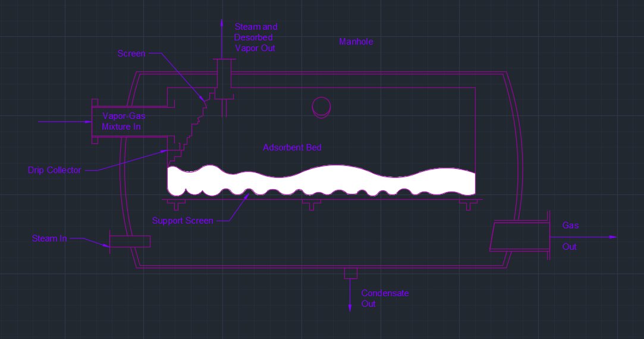The width and height of the screenshot is (644, 339).
Task: Select the "Vapor-Gas" text line
Action: click(x=124, y=116)
